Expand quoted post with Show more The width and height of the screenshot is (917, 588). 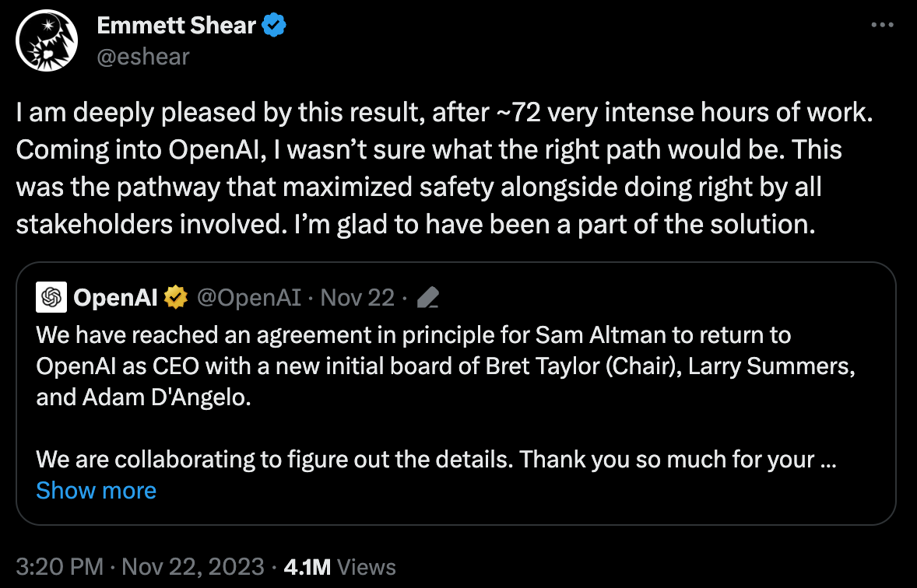pyautogui.click(x=96, y=490)
